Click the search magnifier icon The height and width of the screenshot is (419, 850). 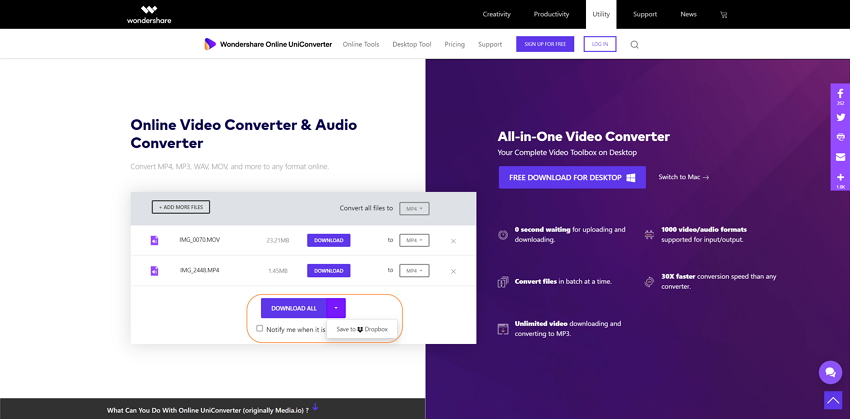(x=634, y=45)
